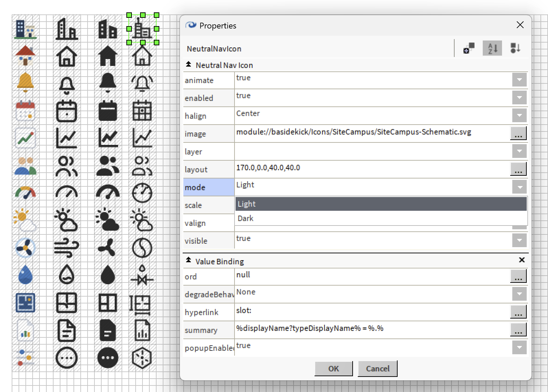Select the solid black ellipsis circle icon
Viewport: 548px width, 392px height.
108,358
